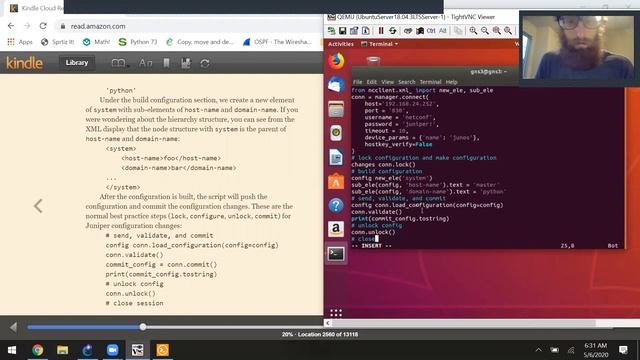Open Help icon in Ubuntu dock
The width and height of the screenshot is (640, 360).
(336, 205)
